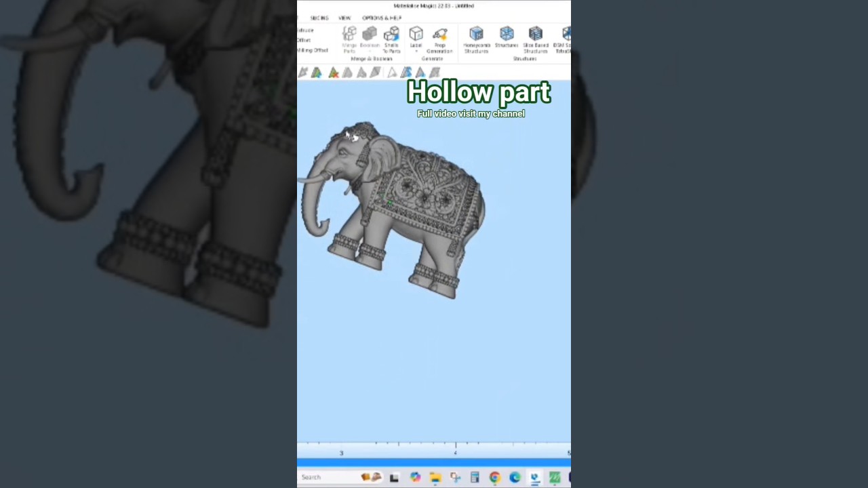Open Snipping Tool from the taskbar
The width and height of the screenshot is (868, 488).
coord(455,478)
